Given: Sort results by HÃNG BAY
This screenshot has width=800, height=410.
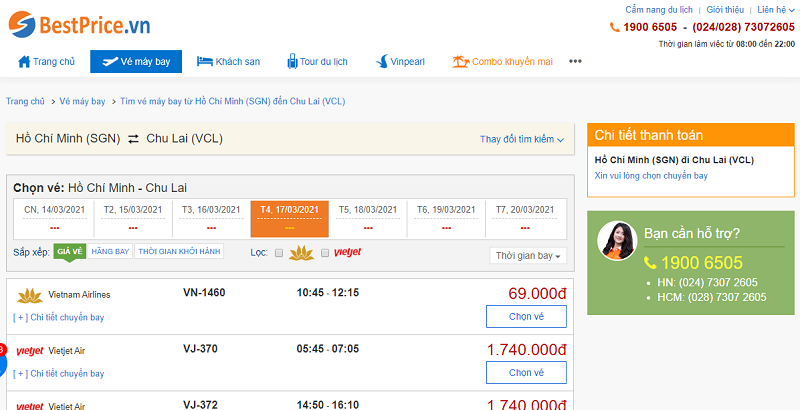Looking at the screenshot, I should pyautogui.click(x=110, y=251).
